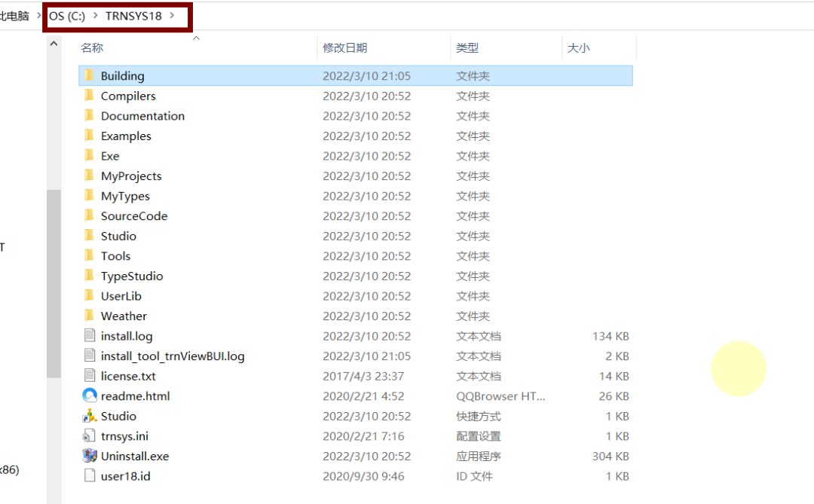
Task: Click the Compilers folder icon
Action: click(89, 96)
